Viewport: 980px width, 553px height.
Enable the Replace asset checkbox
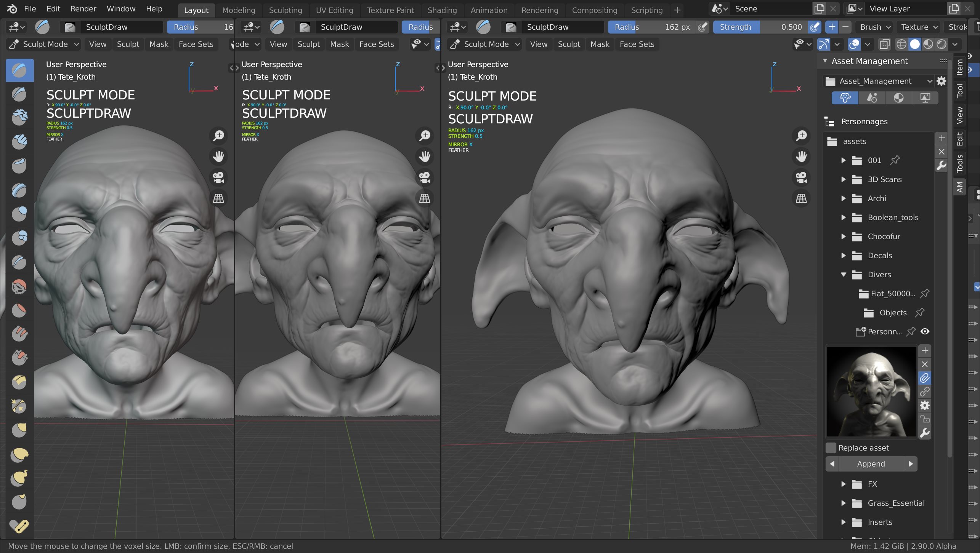pyautogui.click(x=831, y=448)
